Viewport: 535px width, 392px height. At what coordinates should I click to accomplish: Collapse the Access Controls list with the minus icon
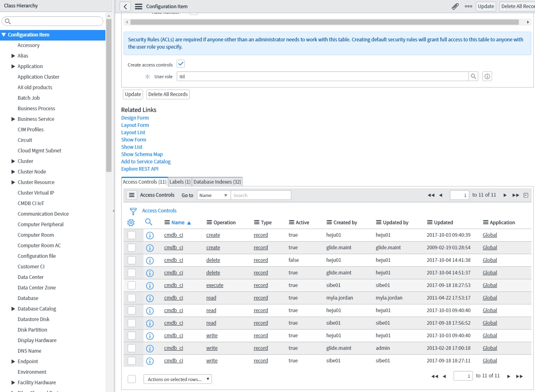tap(526, 195)
